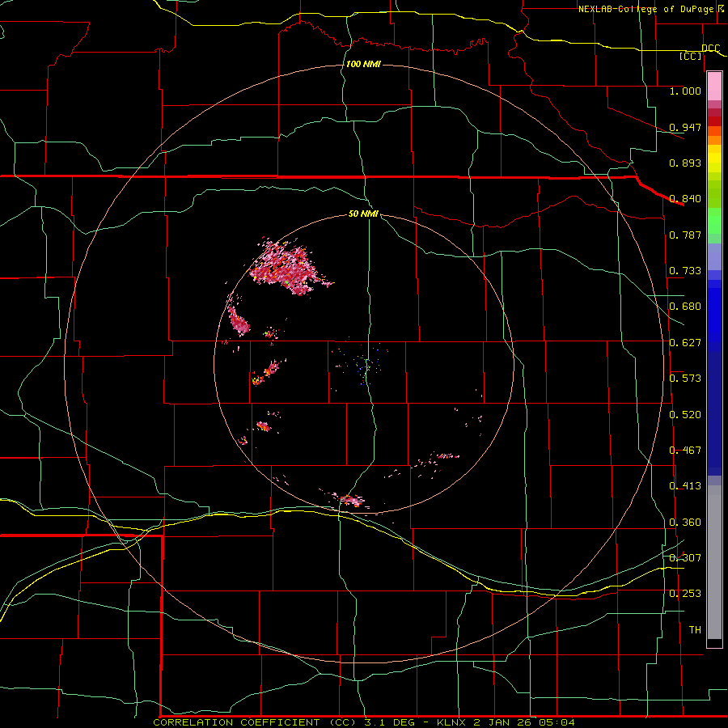This screenshot has height=728, width=728.
Task: Pick the gray color bar segment
Action: click(x=714, y=562)
